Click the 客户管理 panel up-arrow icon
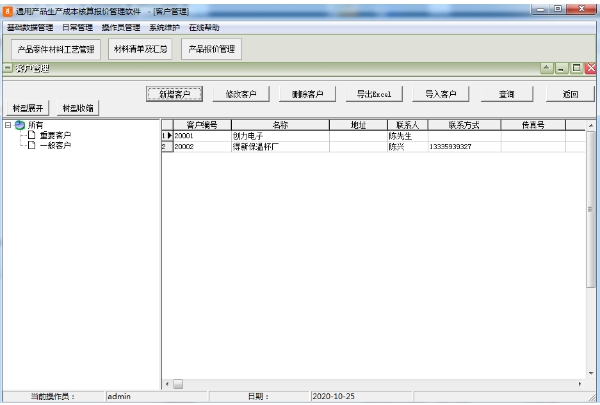This screenshot has height=405, width=600. point(546,68)
